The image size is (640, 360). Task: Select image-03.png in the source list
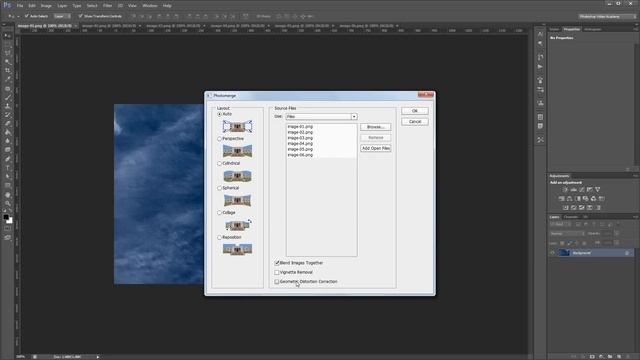[300, 138]
